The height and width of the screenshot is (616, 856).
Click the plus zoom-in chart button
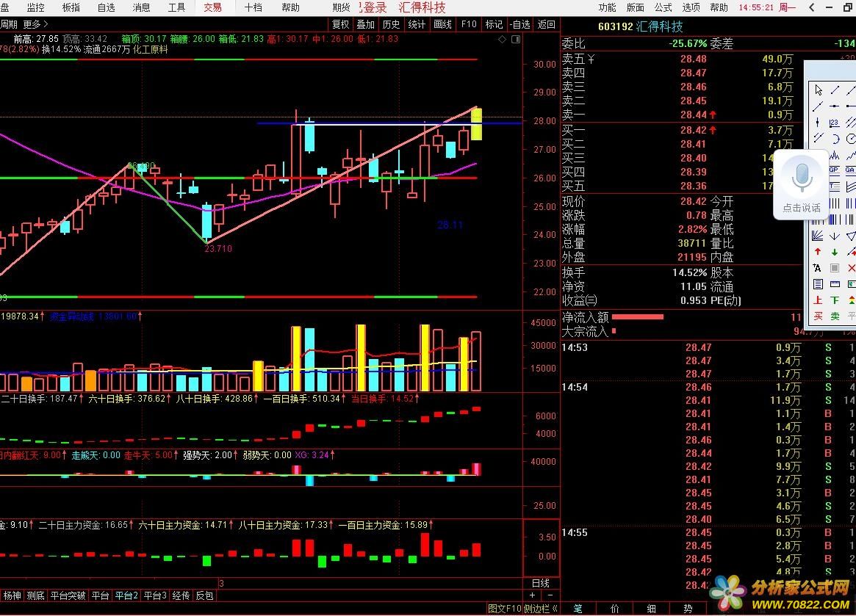click(533, 595)
